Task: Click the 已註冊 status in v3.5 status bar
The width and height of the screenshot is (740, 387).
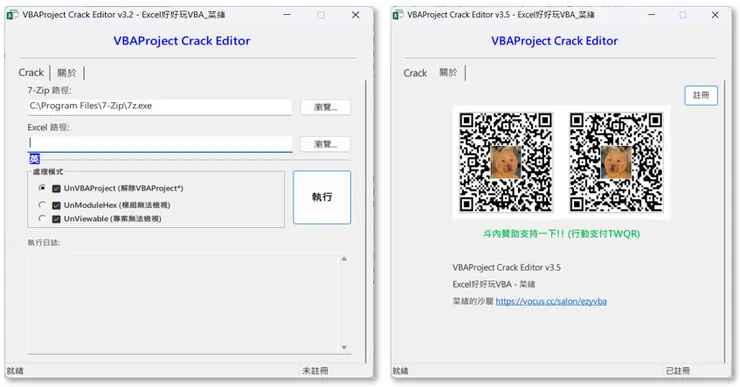Action: [678, 371]
